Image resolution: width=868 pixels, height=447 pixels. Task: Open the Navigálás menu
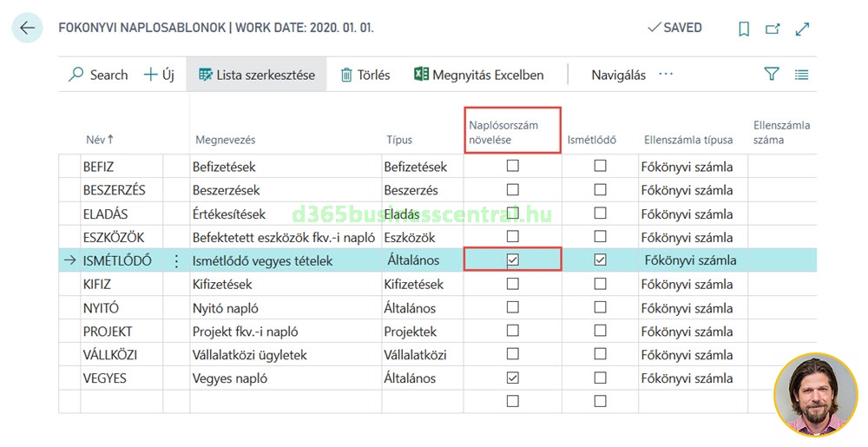point(618,75)
